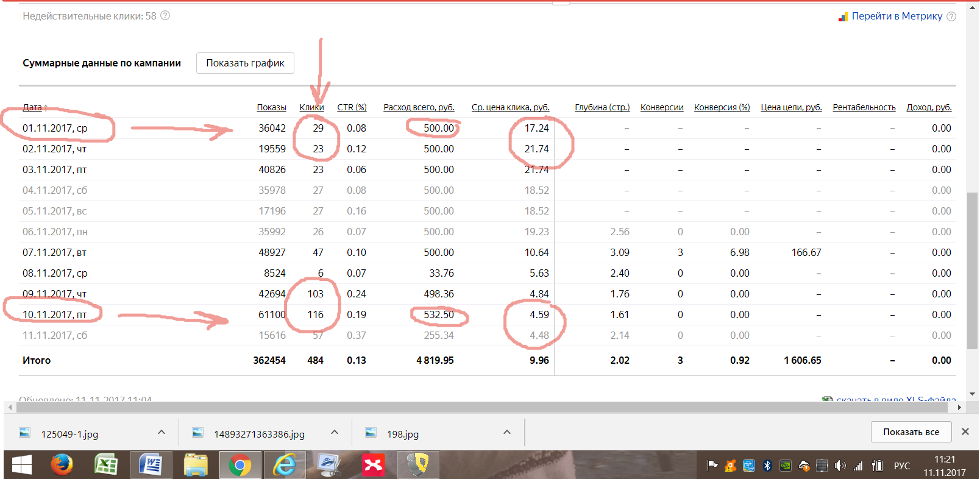The height and width of the screenshot is (479, 980).
Task: Select the date cell 01.11.2017, ср
Action: 55,128
